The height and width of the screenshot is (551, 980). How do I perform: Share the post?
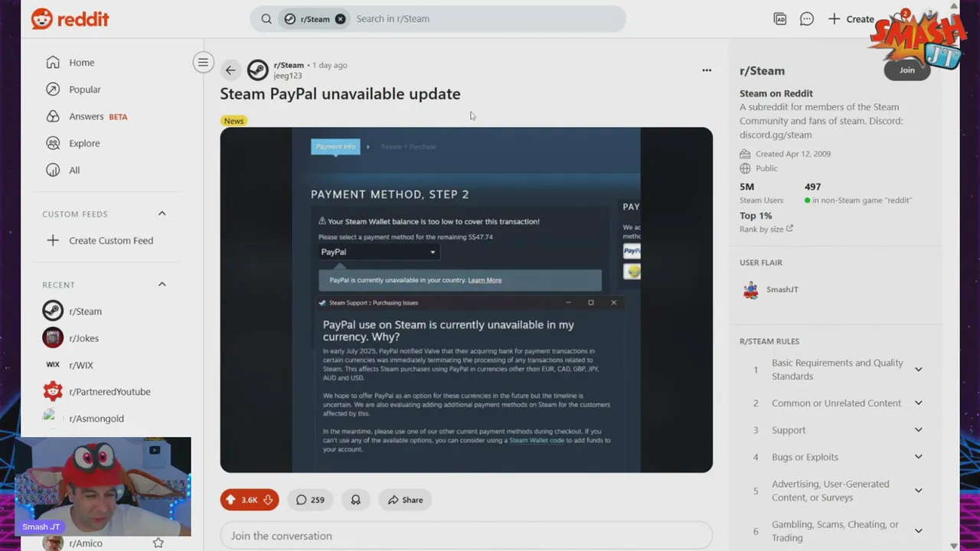click(x=405, y=500)
